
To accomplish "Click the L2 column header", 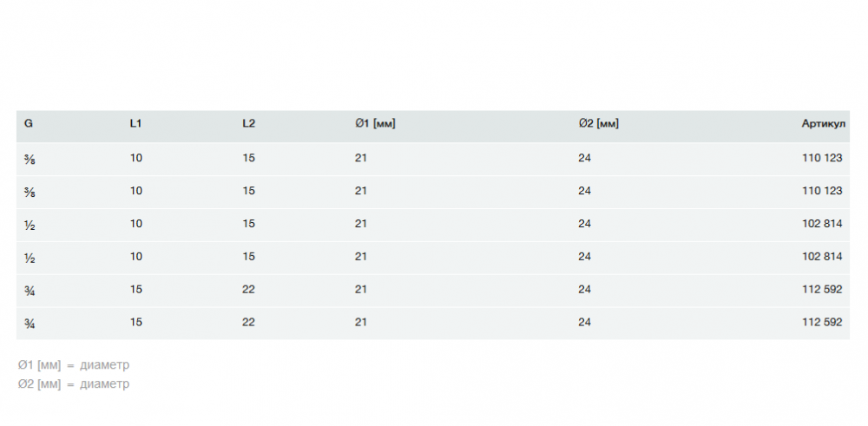I will (x=248, y=124).
